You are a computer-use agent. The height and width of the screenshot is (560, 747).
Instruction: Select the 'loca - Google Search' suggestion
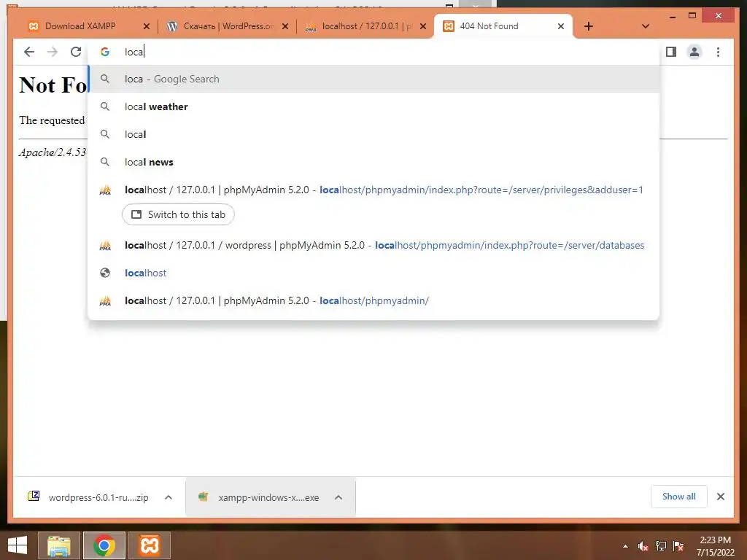click(x=374, y=79)
